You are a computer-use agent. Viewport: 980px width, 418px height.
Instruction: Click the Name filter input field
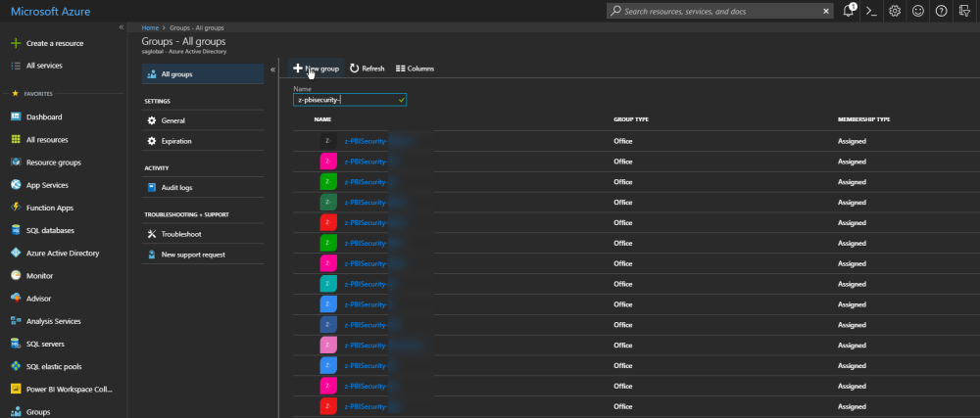pos(350,100)
